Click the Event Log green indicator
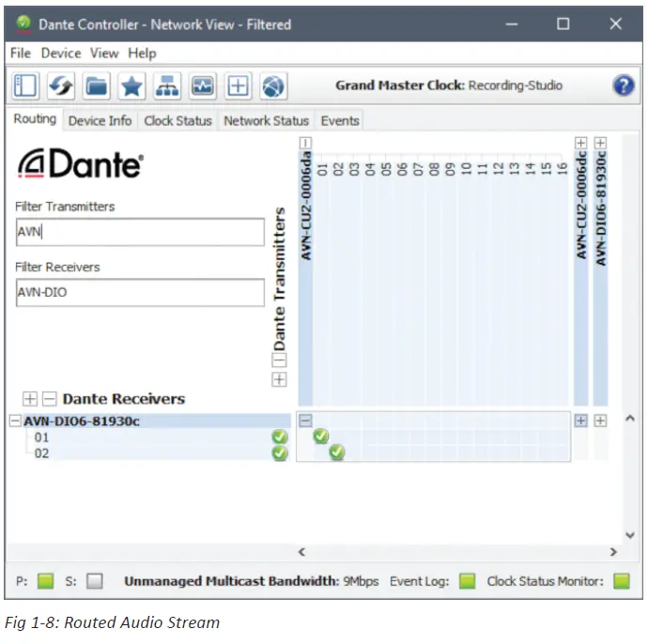Viewport: 648px width, 644px height. click(468, 581)
